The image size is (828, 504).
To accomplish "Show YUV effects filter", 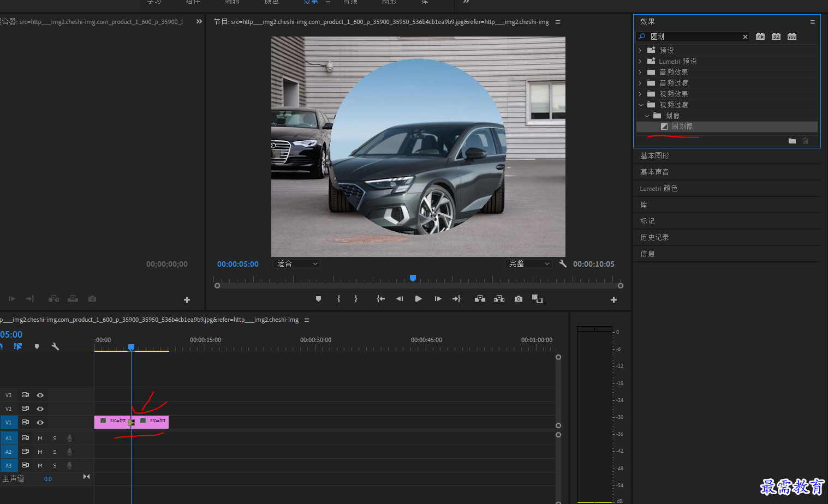I will pyautogui.click(x=792, y=37).
